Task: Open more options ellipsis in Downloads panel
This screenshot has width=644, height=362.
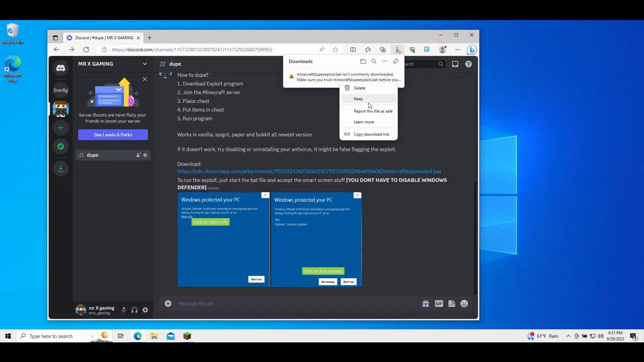Action: [x=384, y=61]
